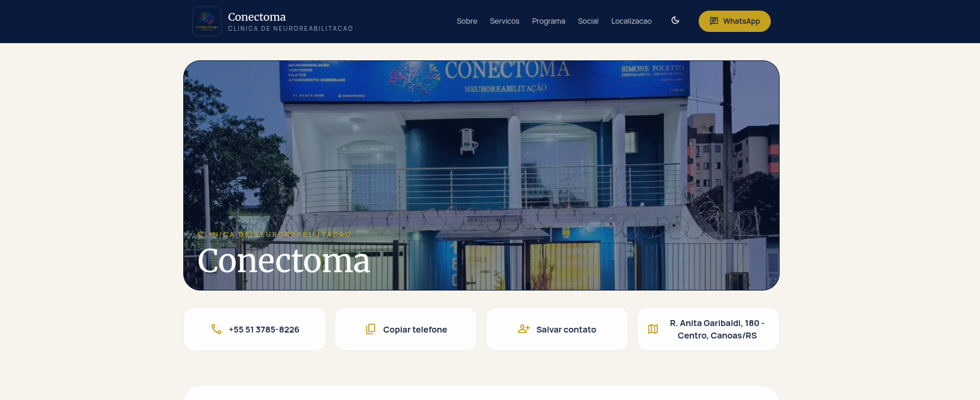
Task: Open the Servicos menu item
Action: pyautogui.click(x=505, y=21)
